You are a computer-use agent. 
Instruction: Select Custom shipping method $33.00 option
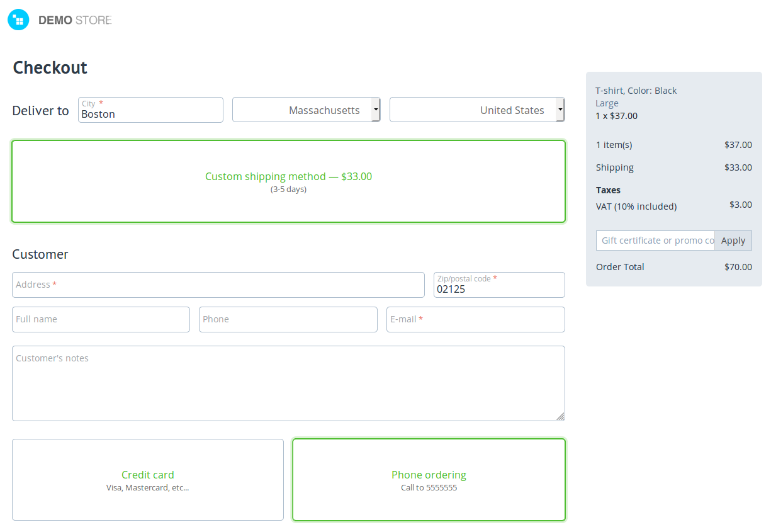click(x=288, y=181)
